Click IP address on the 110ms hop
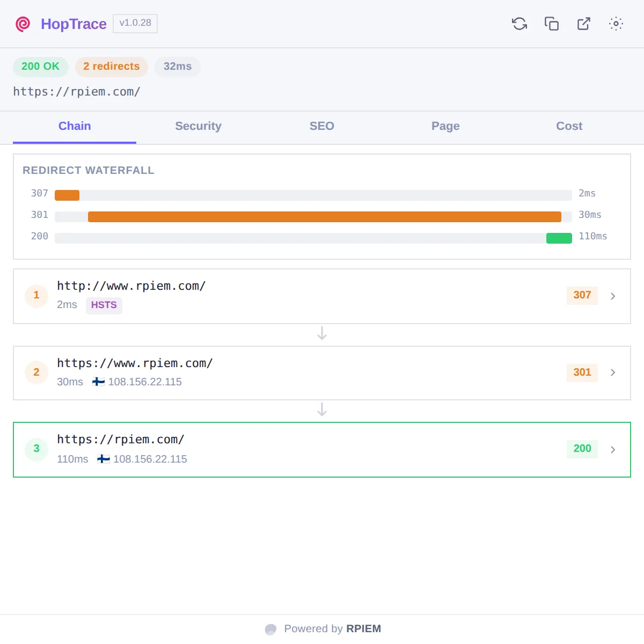This screenshot has width=644, height=644. click(150, 459)
